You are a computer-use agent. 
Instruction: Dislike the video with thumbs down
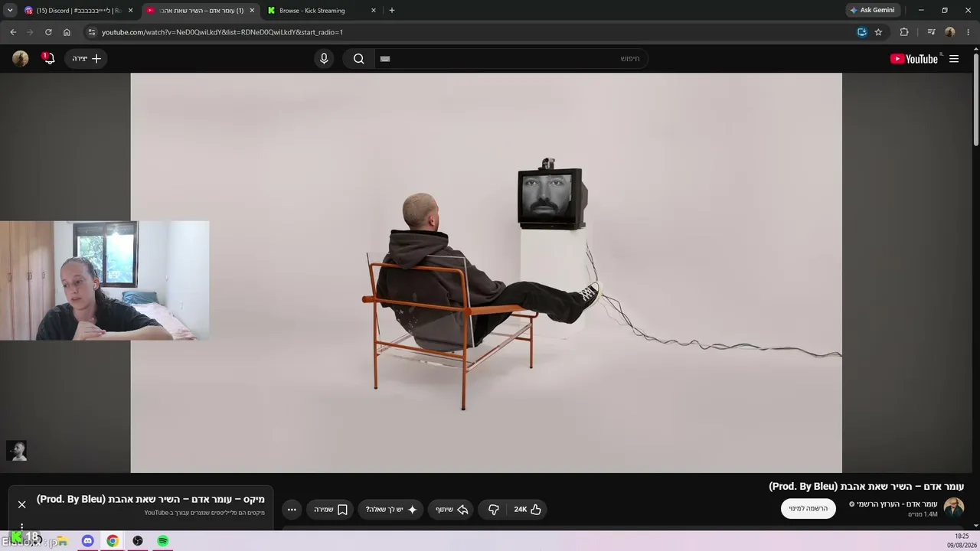tap(494, 510)
